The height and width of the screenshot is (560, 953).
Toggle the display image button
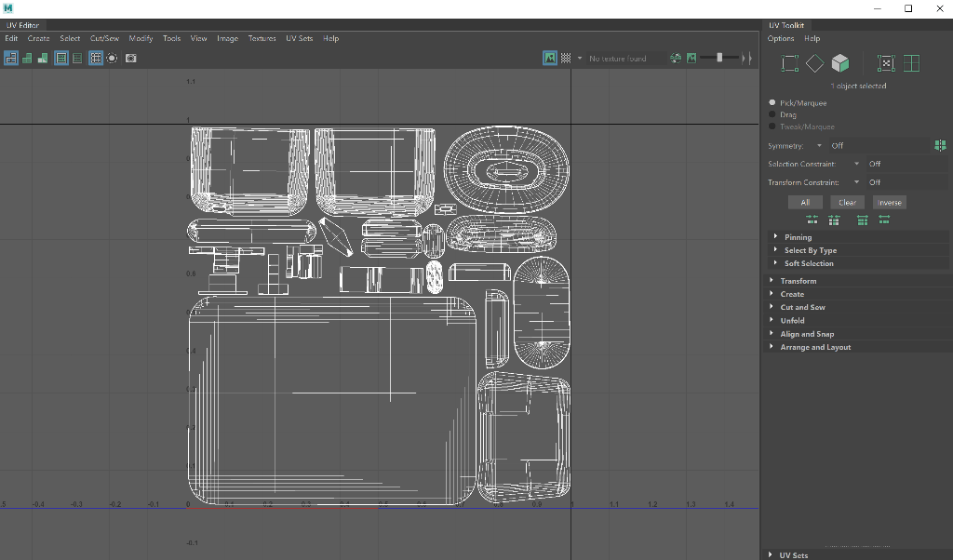click(550, 58)
